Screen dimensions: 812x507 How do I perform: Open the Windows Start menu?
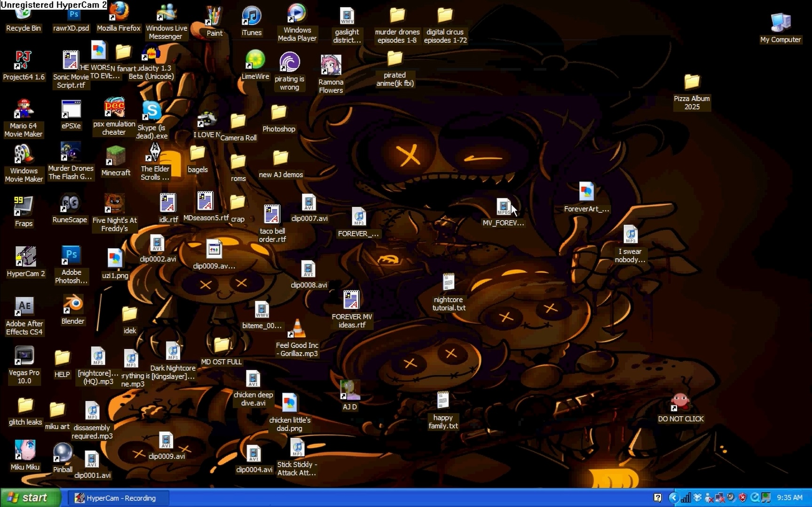pos(31,498)
